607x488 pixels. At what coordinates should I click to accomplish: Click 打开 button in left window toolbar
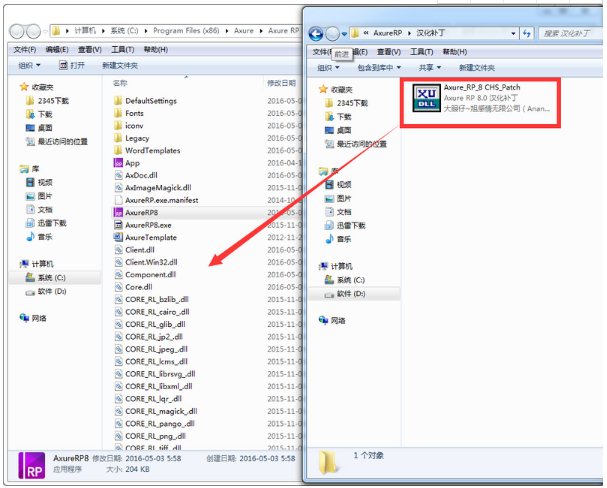click(72, 65)
